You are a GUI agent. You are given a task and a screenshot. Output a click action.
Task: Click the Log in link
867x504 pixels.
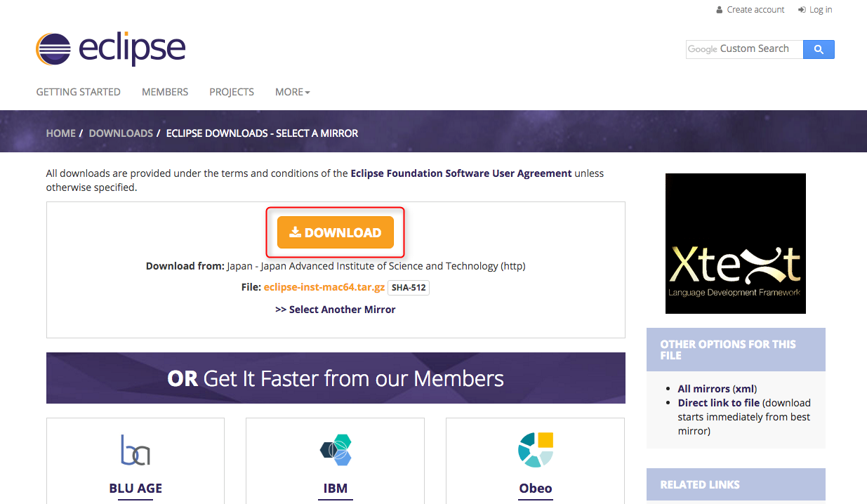coord(815,10)
